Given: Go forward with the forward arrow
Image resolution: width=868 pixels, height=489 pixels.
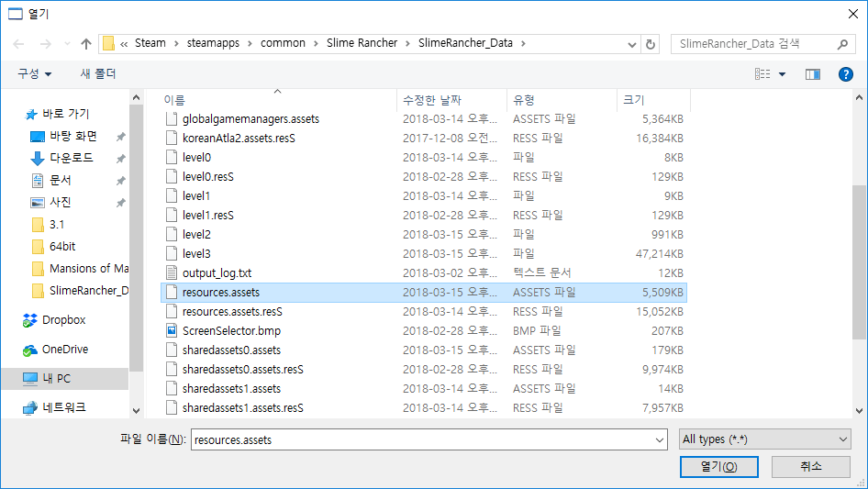Looking at the screenshot, I should pos(45,44).
